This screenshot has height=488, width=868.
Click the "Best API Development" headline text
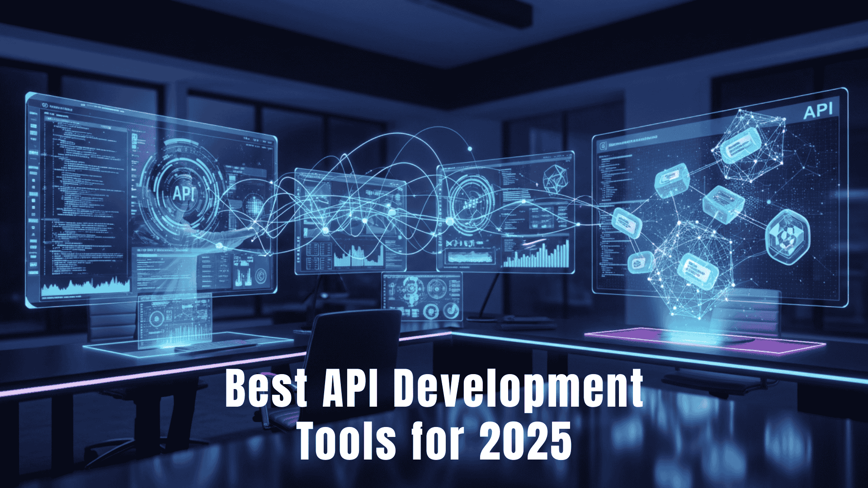coord(434,389)
